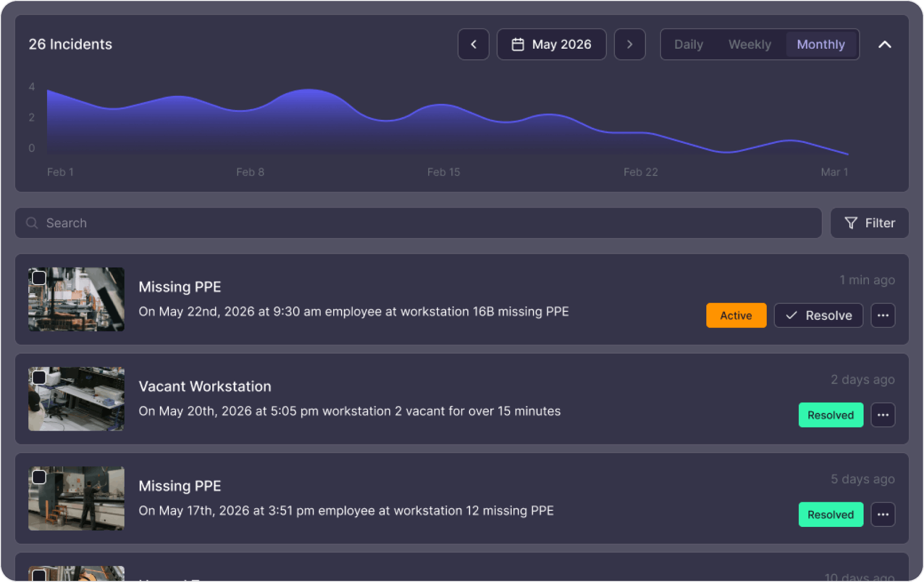Click the workstation 12 incident description text
Screen dimensions: 924x582
(346, 510)
